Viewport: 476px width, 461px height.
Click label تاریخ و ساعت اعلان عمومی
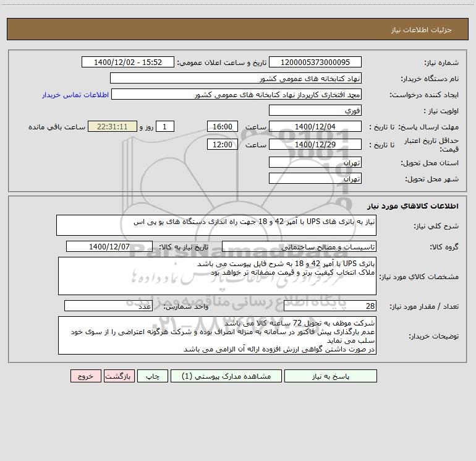tap(221, 62)
